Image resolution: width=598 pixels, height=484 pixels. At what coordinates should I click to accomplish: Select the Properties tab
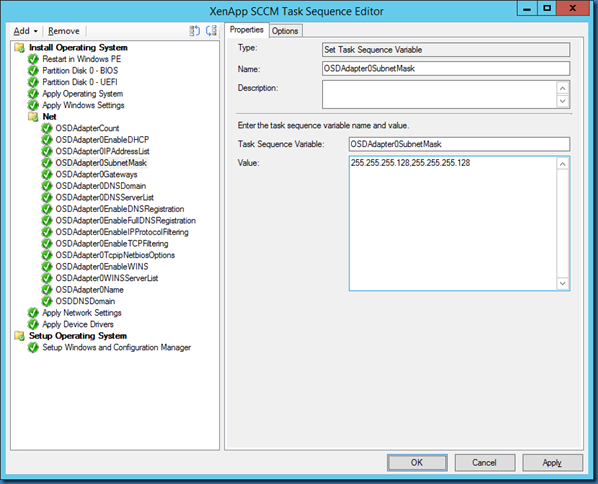coord(246,30)
